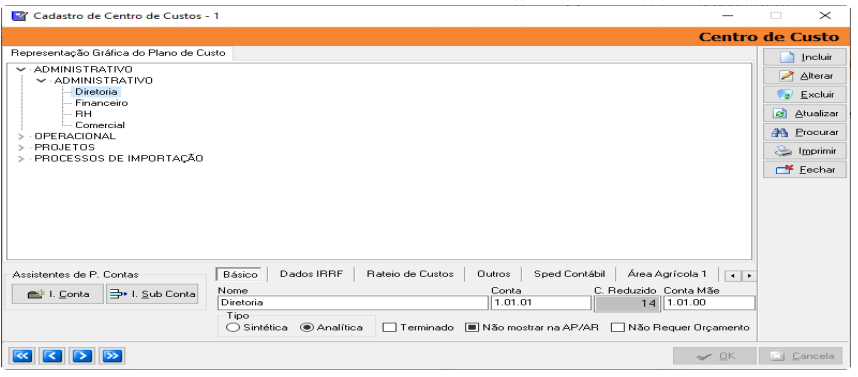Click the Incluir button

coord(805,57)
